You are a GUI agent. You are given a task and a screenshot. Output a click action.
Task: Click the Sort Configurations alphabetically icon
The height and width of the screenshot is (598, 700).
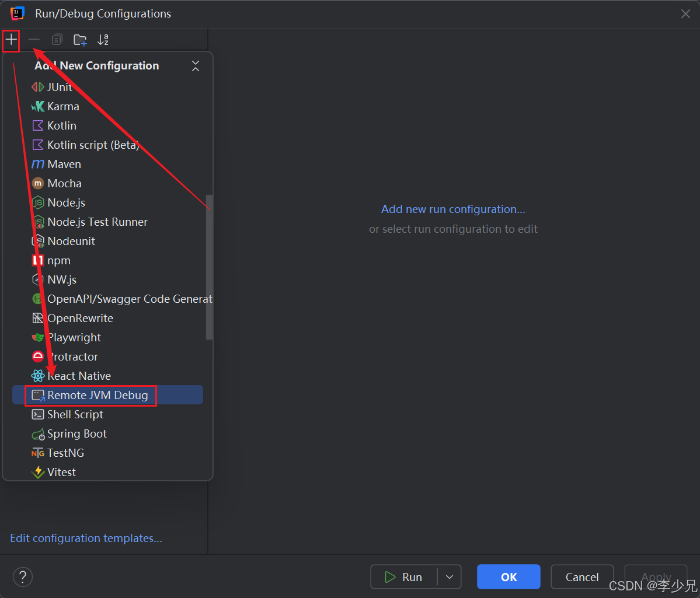[x=103, y=40]
